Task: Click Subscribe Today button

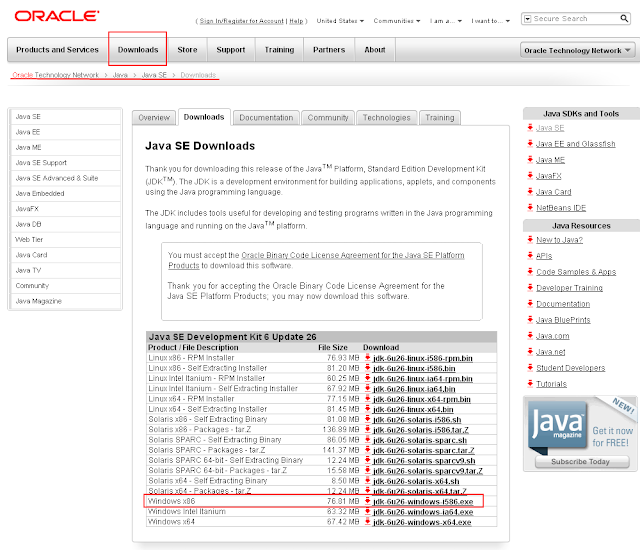Action: point(582,462)
